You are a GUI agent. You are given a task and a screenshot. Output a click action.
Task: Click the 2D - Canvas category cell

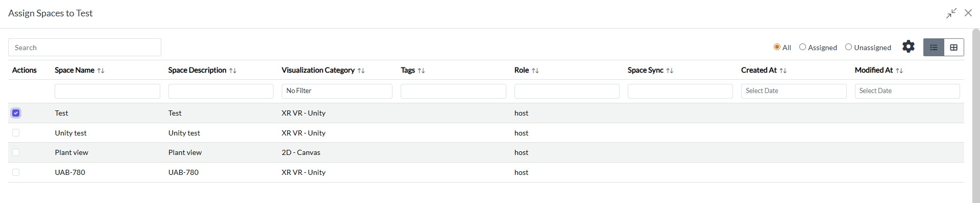coord(301,152)
